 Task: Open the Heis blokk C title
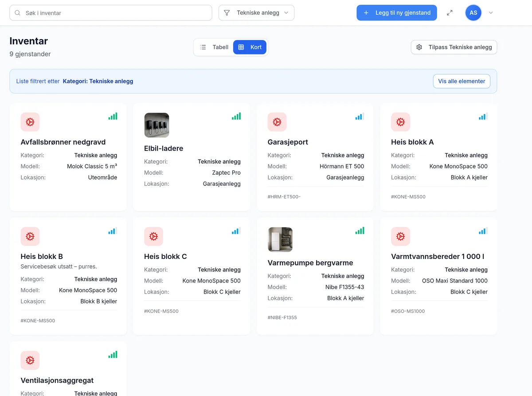coord(165,256)
